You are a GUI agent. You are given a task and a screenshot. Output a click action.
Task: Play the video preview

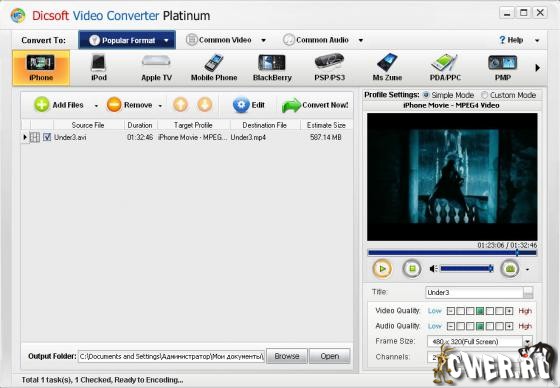click(382, 269)
